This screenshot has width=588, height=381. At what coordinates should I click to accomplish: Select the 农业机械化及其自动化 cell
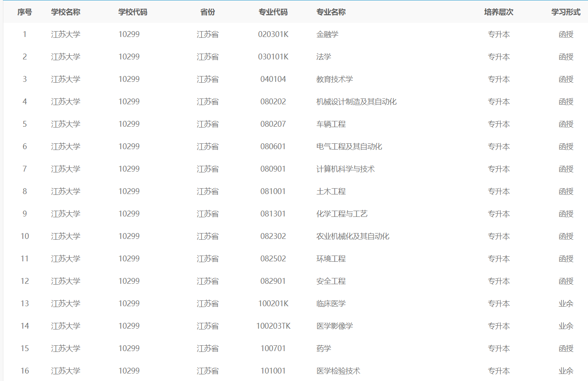pyautogui.click(x=353, y=236)
